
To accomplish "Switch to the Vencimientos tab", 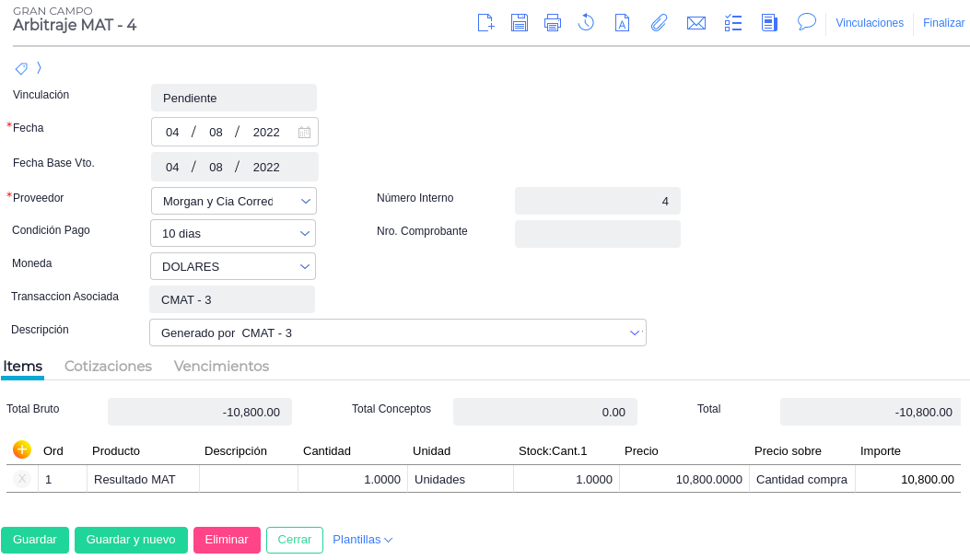I will pyautogui.click(x=221, y=366).
